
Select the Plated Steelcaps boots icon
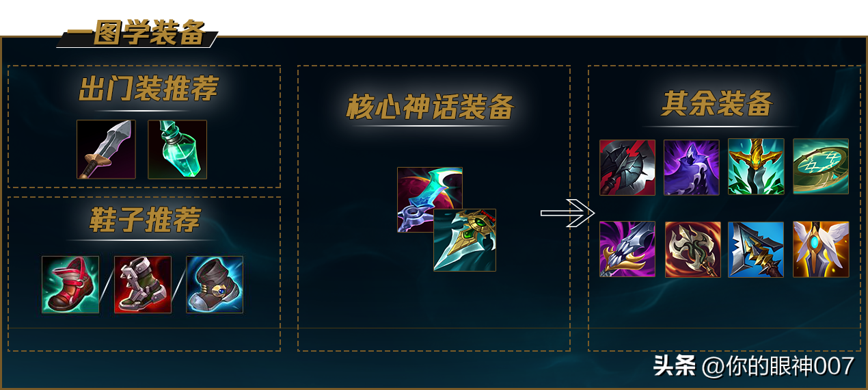(143, 285)
